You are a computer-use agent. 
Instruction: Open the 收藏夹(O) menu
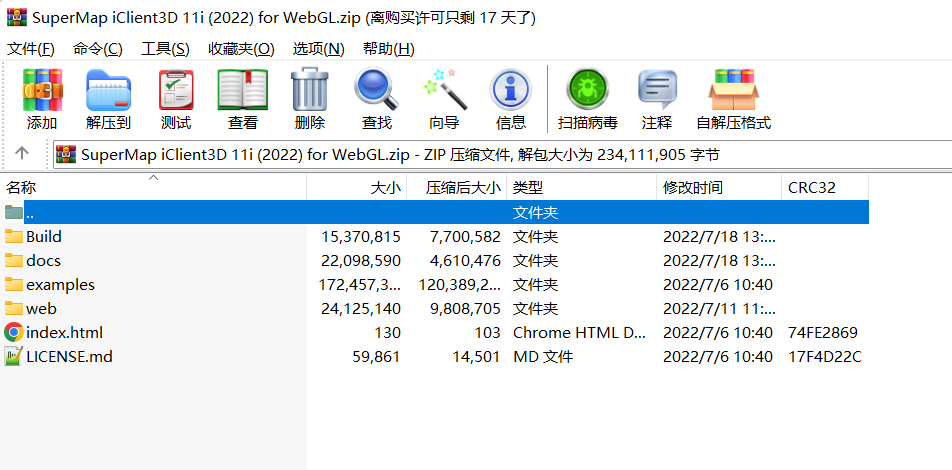[x=241, y=49]
